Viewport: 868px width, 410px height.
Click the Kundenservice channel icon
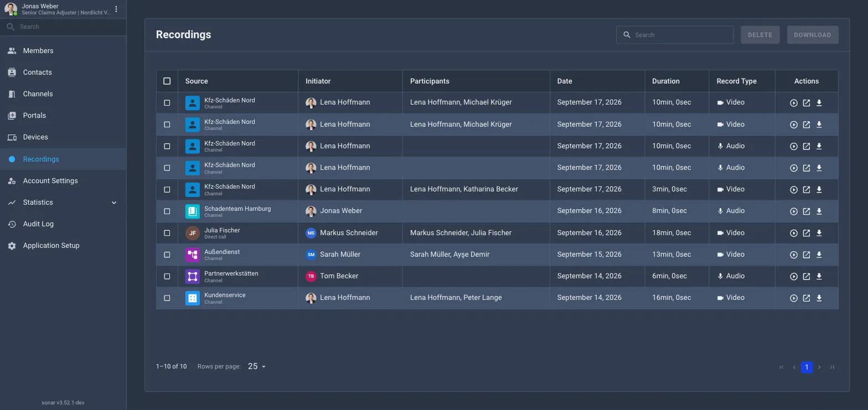coord(193,298)
